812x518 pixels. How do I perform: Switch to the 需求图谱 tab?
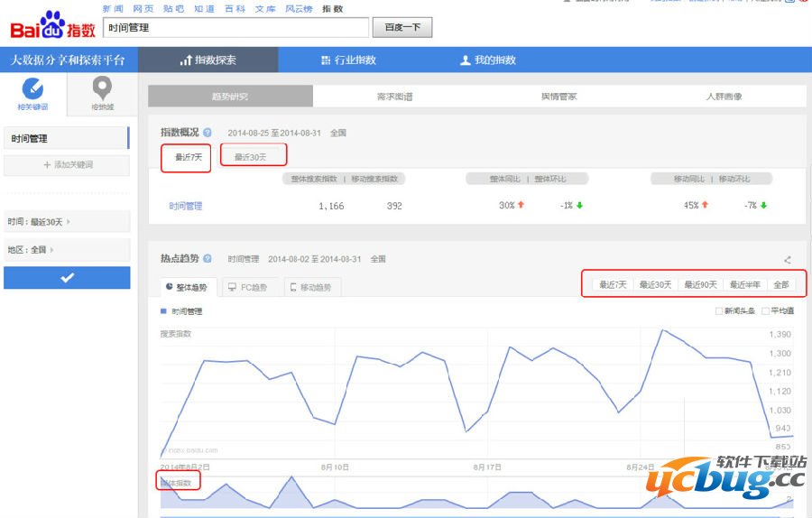tap(394, 97)
